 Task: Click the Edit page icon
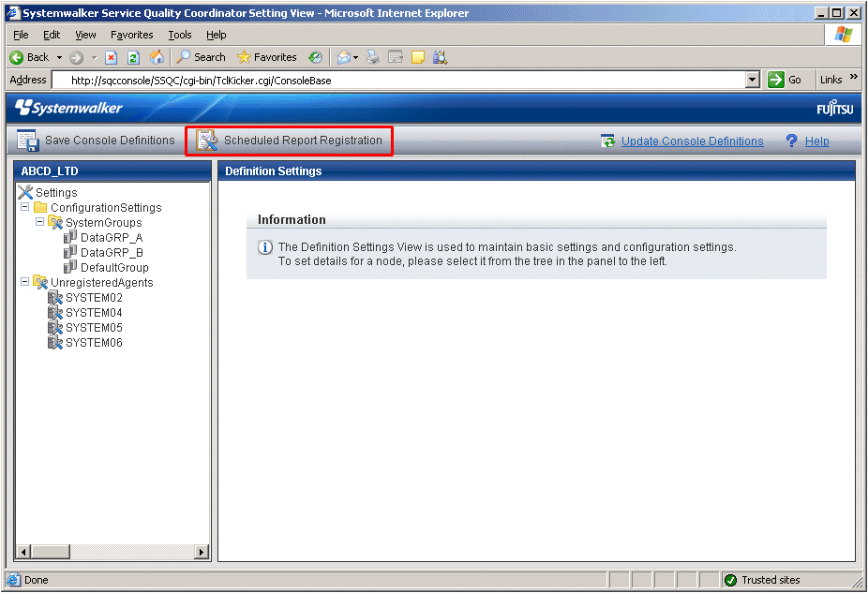point(396,57)
